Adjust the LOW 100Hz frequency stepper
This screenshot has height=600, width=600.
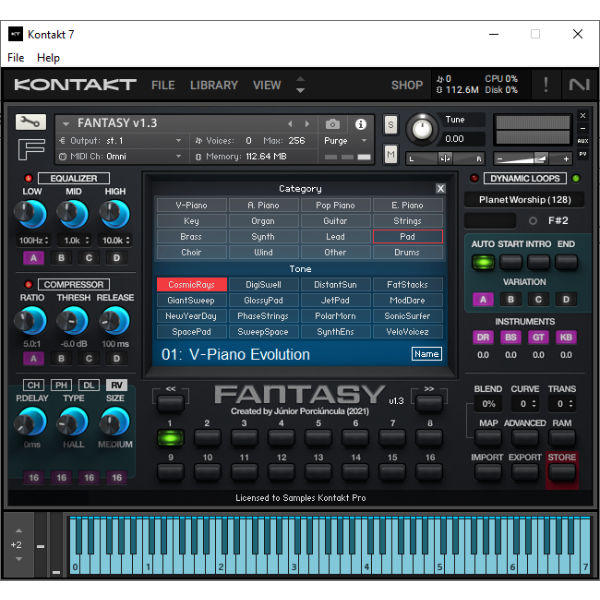coord(46,240)
